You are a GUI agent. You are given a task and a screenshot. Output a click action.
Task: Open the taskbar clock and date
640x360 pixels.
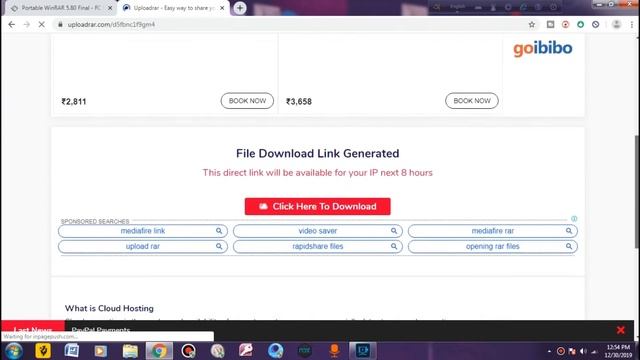pos(618,351)
